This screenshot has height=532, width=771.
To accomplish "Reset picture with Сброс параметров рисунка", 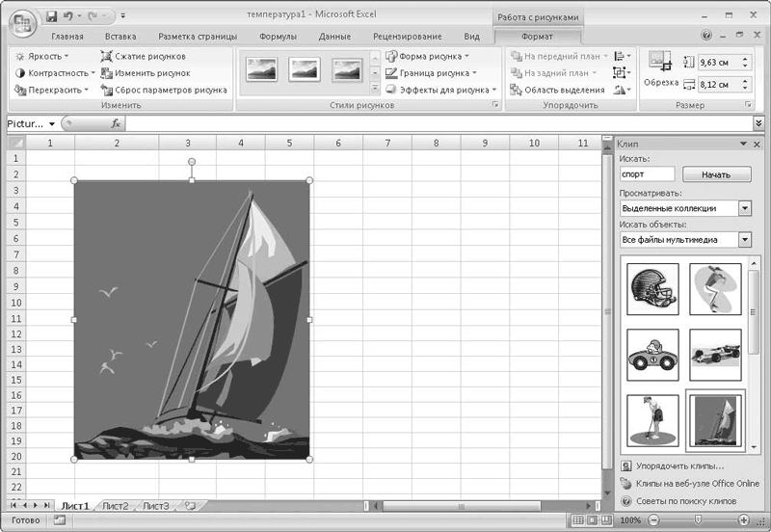I will click(164, 90).
